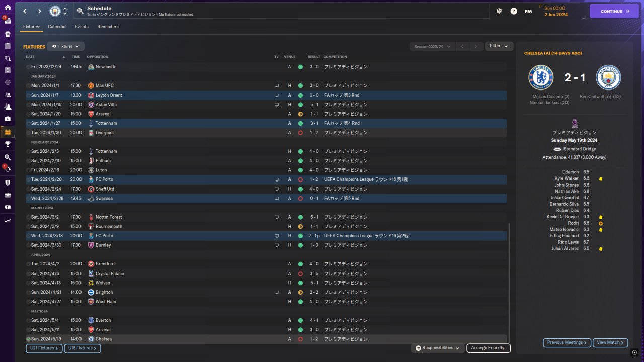Tick the circle beside the Newcastle fixture
644x362 pixels.
pos(28,67)
